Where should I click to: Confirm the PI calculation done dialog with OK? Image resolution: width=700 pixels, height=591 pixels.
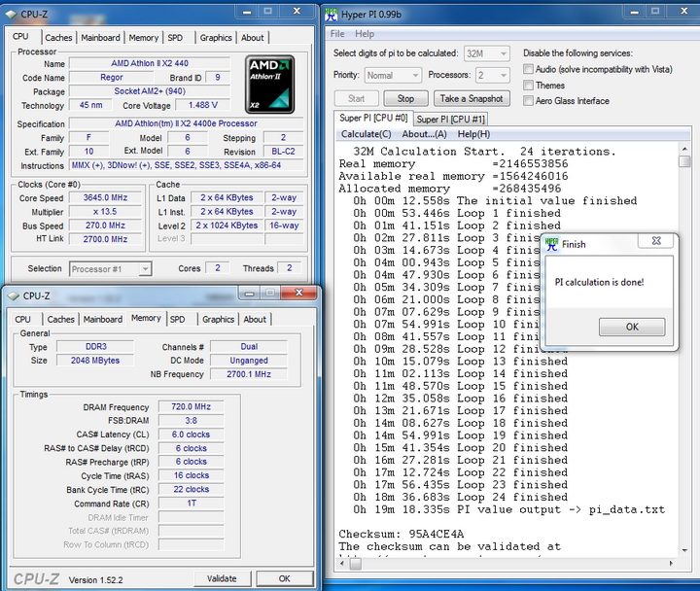coord(632,327)
